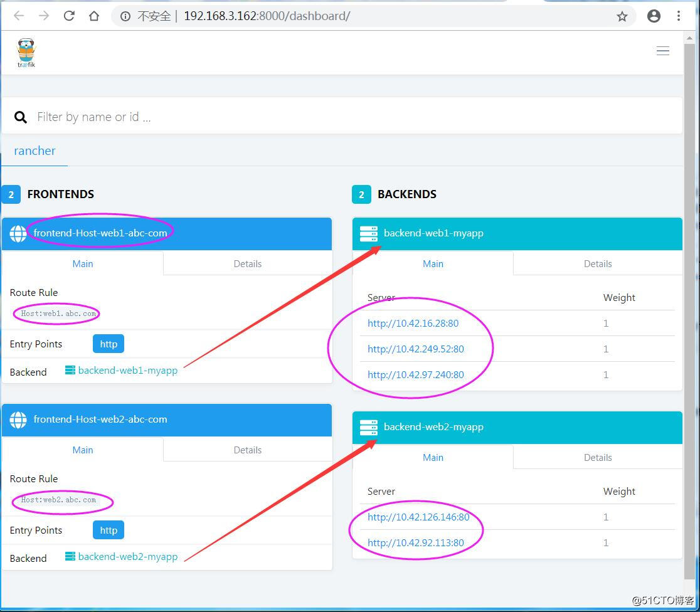Follow the backend-web2-myapp backend link
Screen dimensions: 700x612
click(128, 557)
